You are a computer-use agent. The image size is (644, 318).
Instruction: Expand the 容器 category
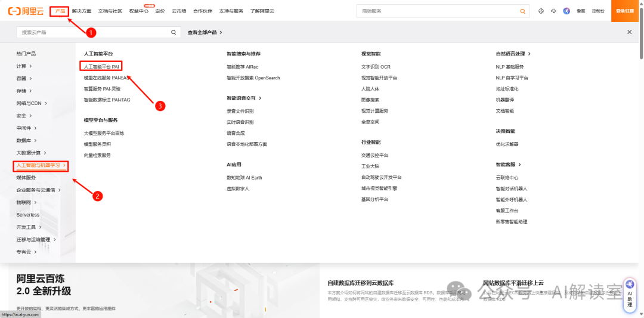click(x=24, y=79)
